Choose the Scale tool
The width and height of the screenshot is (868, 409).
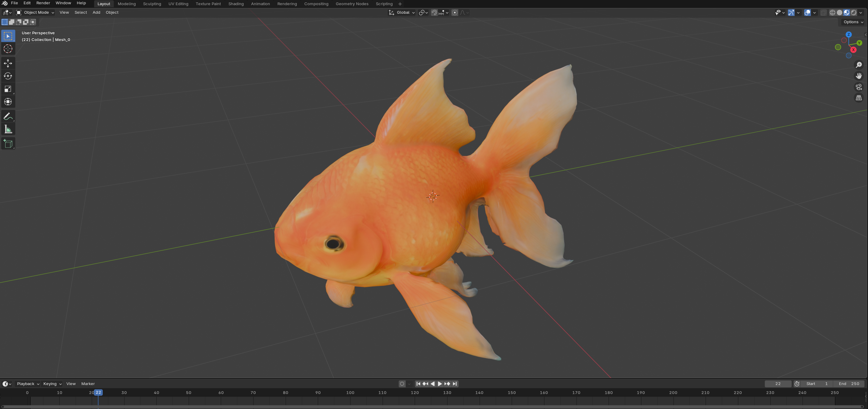click(x=8, y=89)
